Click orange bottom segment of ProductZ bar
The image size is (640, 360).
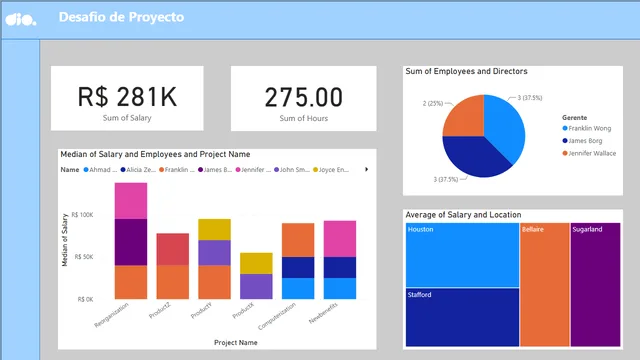point(173,282)
